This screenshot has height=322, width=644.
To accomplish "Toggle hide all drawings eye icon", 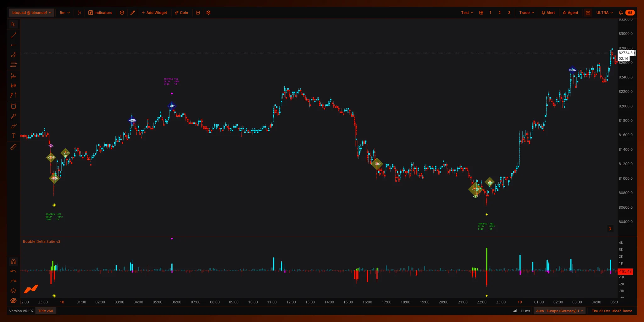I will (x=13, y=301).
